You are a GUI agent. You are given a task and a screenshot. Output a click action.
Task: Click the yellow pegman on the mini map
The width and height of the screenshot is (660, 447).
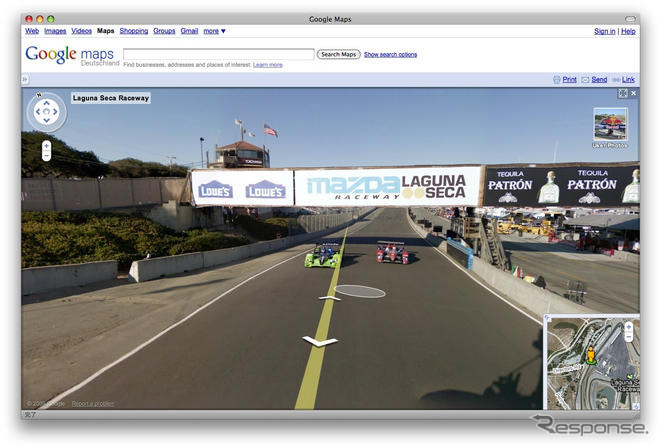pyautogui.click(x=590, y=355)
